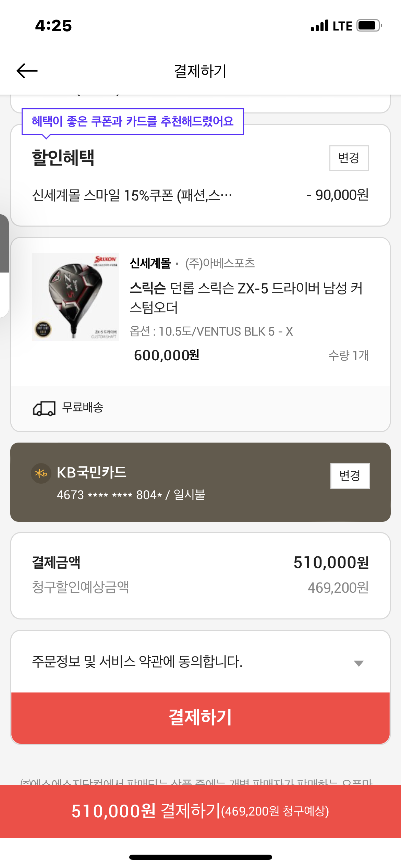The width and height of the screenshot is (401, 868).
Task: Pull the gray side handle tab
Action: [4, 243]
